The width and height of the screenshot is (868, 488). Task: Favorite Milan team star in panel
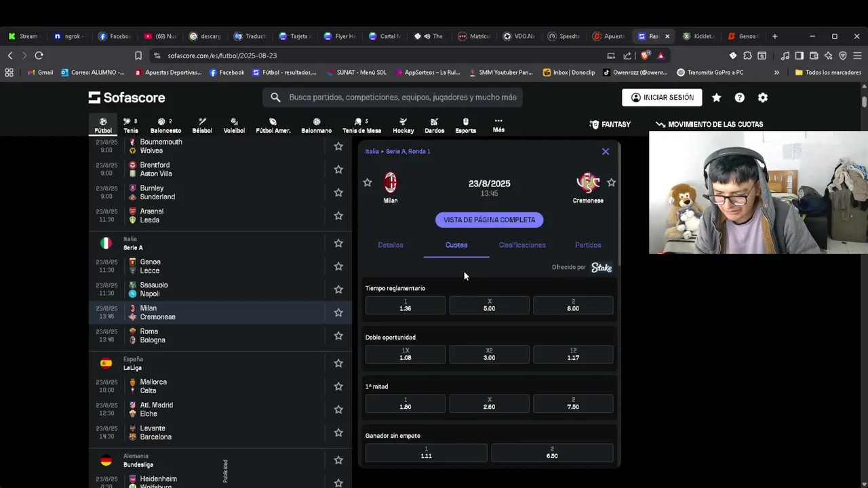point(368,182)
